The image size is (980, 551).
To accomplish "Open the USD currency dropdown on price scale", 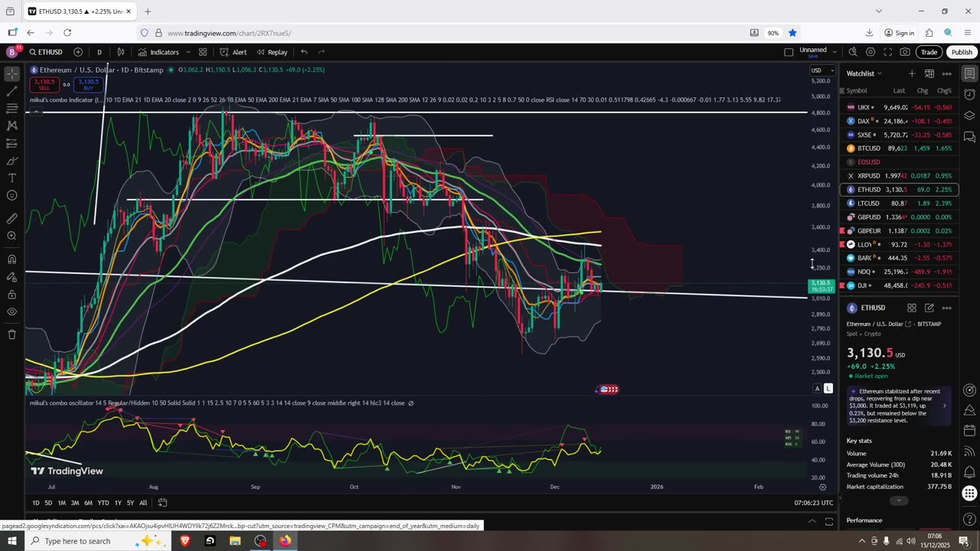I will [x=822, y=70].
